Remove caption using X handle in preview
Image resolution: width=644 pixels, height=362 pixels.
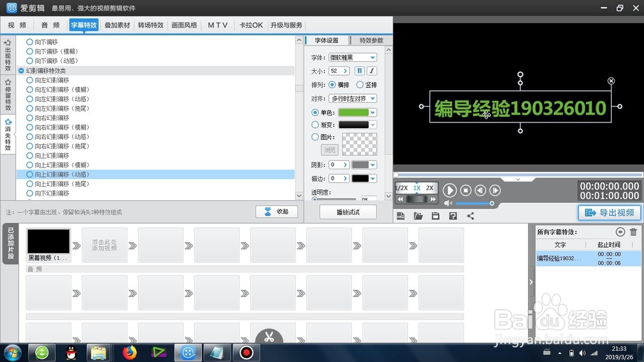click(611, 81)
